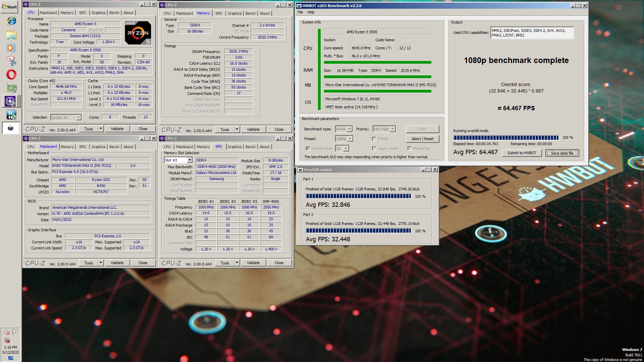The height and width of the screenshot is (362, 644).
Task: Select the x265 benchmark cat taskbar icon
Action: click(x=11, y=128)
